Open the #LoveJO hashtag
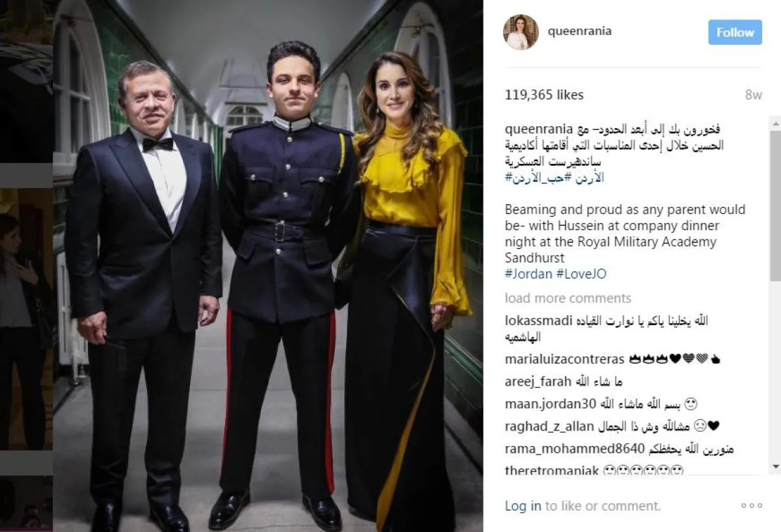 coord(581,274)
